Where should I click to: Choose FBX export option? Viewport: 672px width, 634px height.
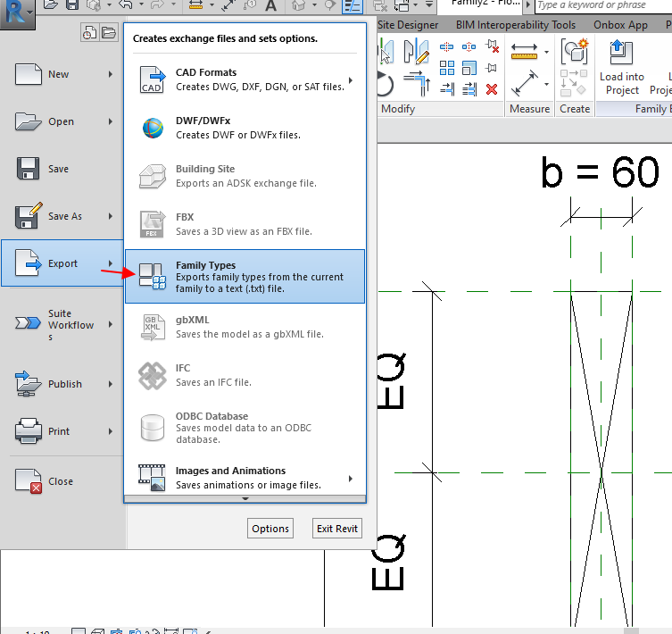pos(245,224)
